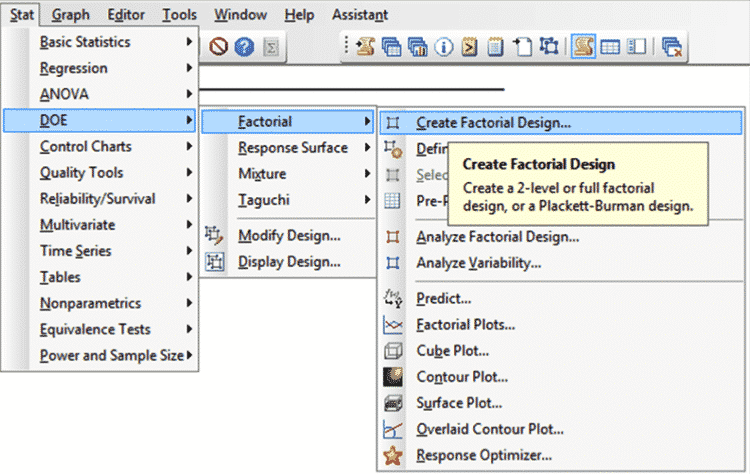750x475 pixels.
Task: Open the History command prompt icon
Action: coord(470,47)
